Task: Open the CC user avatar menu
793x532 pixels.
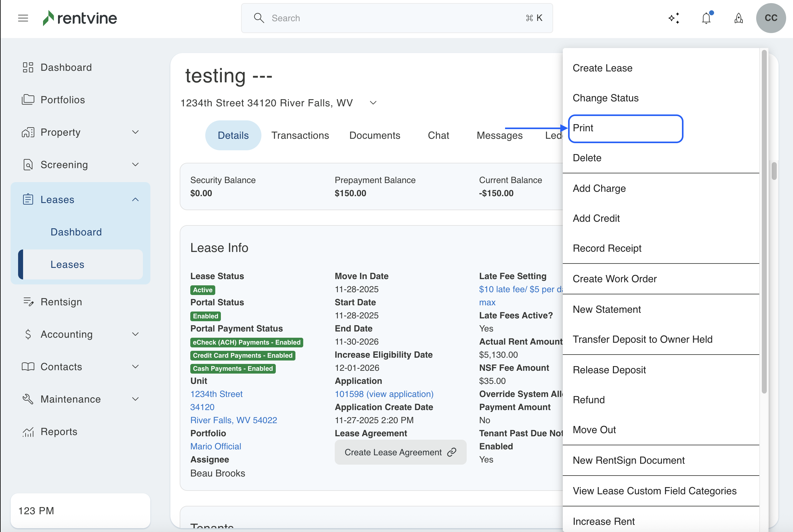Action: pyautogui.click(x=771, y=18)
